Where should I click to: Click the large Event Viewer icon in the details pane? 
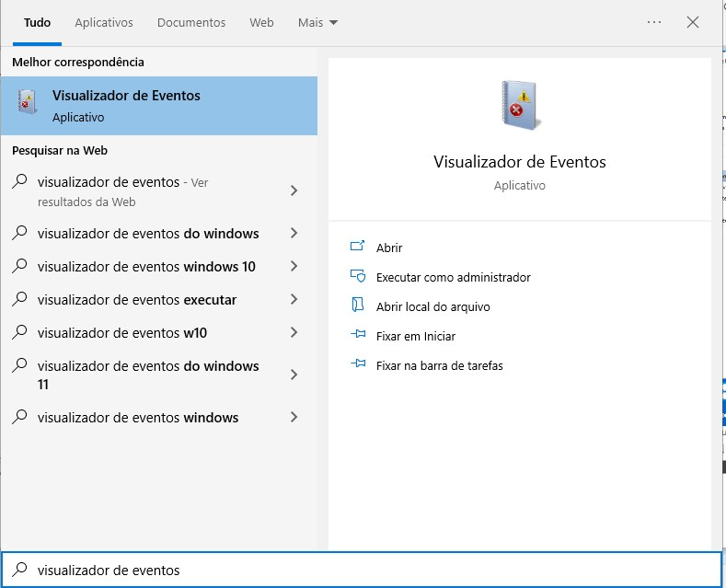coord(520,105)
